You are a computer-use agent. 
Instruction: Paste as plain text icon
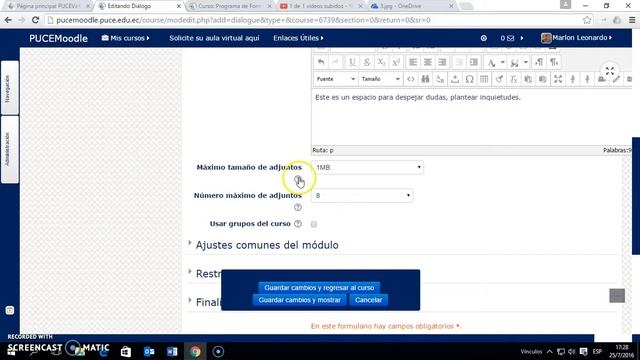[x=528, y=79]
